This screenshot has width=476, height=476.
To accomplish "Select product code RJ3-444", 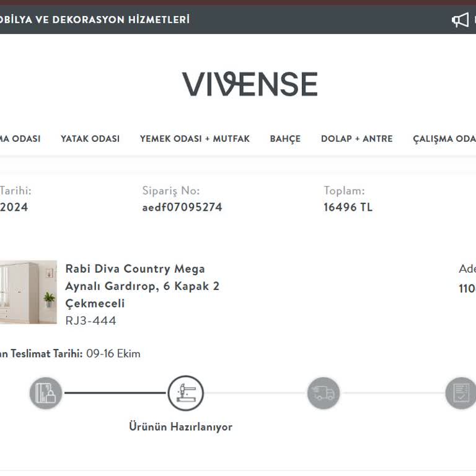I will click(90, 320).
